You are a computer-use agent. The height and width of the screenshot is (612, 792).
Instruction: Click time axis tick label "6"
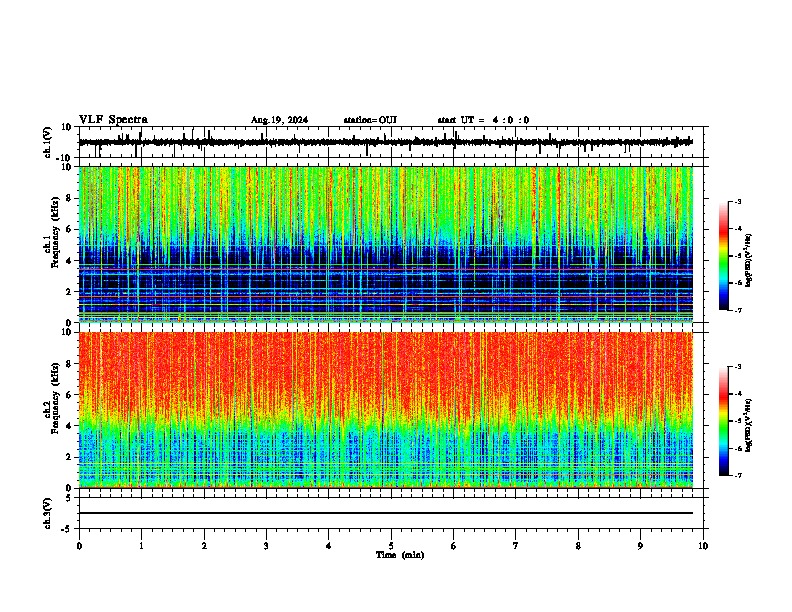point(453,546)
